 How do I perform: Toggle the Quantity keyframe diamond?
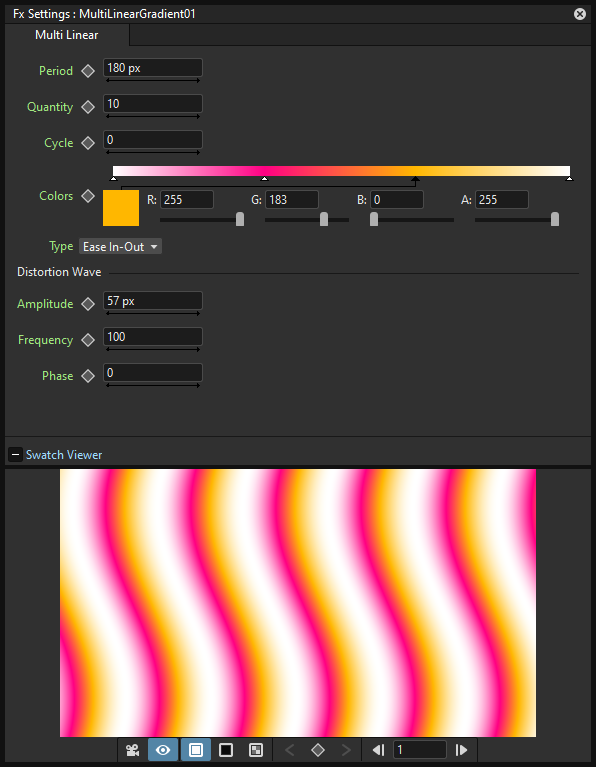click(x=88, y=107)
